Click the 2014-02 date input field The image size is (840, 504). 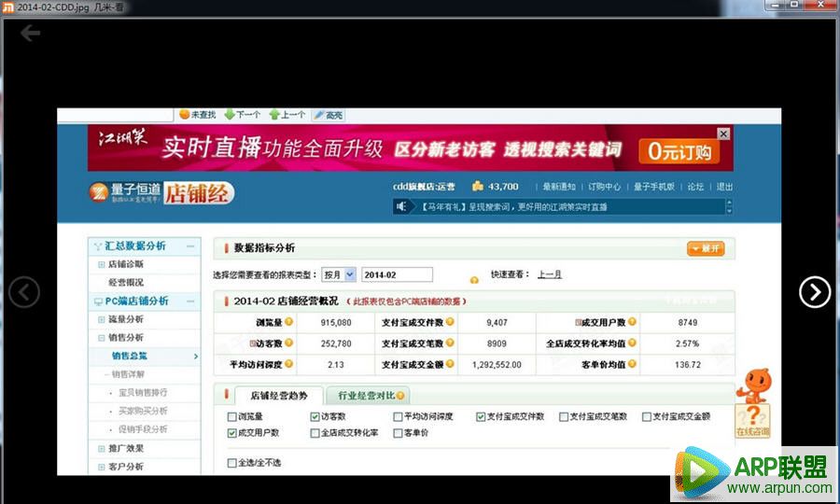397,274
